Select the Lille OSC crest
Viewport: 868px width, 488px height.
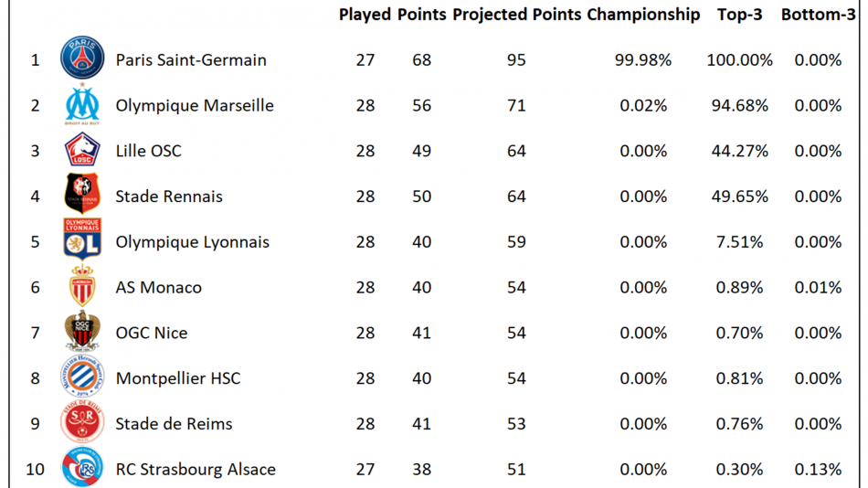[x=82, y=150]
